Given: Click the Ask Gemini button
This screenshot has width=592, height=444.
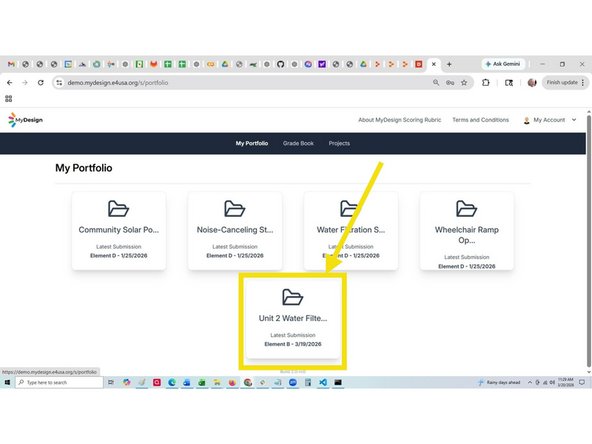Looking at the screenshot, I should pos(503,64).
